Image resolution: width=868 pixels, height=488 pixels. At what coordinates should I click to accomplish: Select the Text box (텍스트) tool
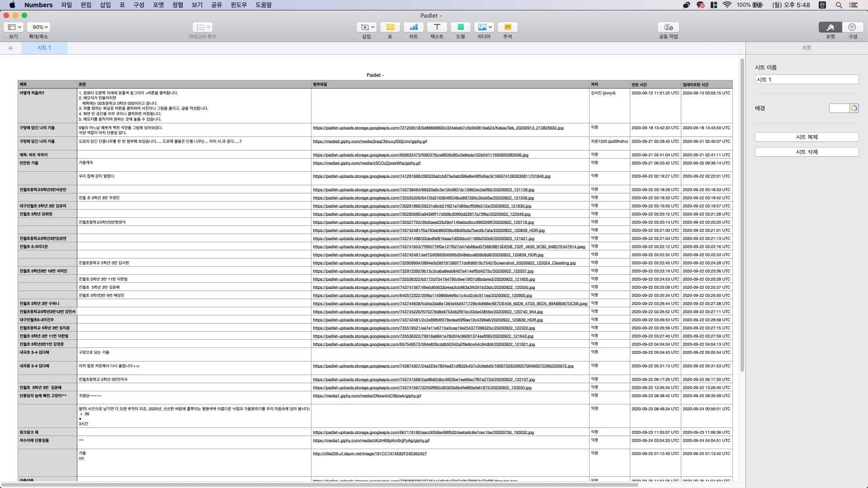437,28
